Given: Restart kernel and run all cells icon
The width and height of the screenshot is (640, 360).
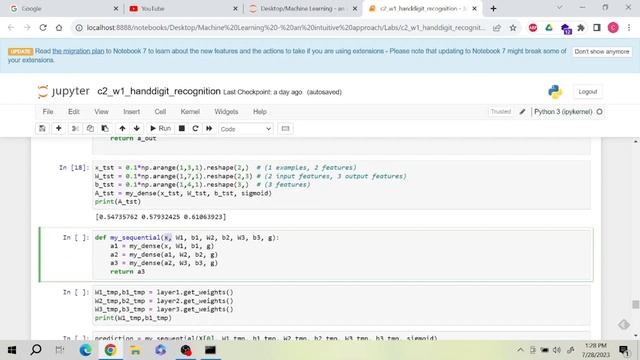Looking at the screenshot, I should [209, 129].
